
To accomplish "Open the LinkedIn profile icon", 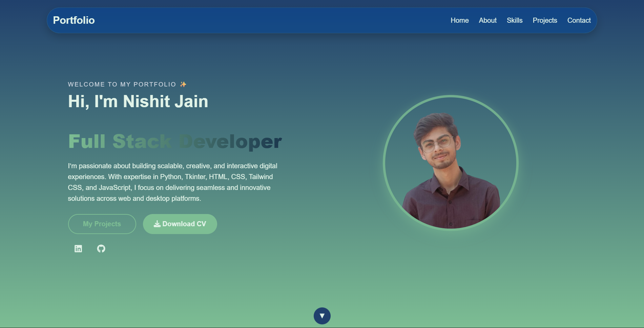I will click(78, 249).
